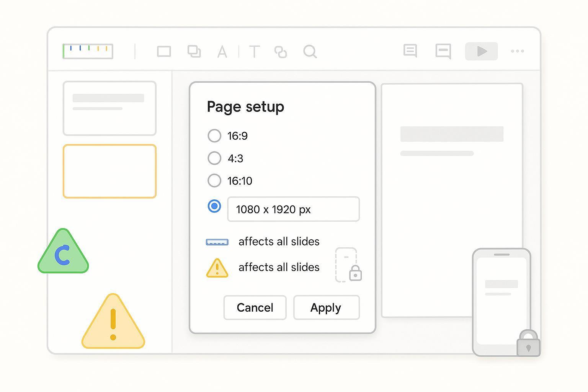The image size is (588, 392).
Task: Select the 4:3 aspect ratio option
Action: (214, 158)
